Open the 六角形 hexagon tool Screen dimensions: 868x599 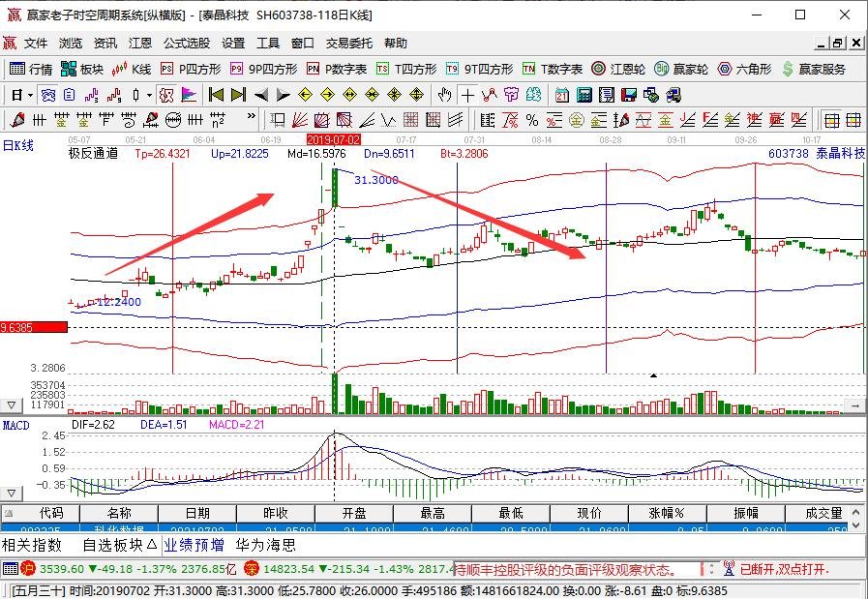744,70
